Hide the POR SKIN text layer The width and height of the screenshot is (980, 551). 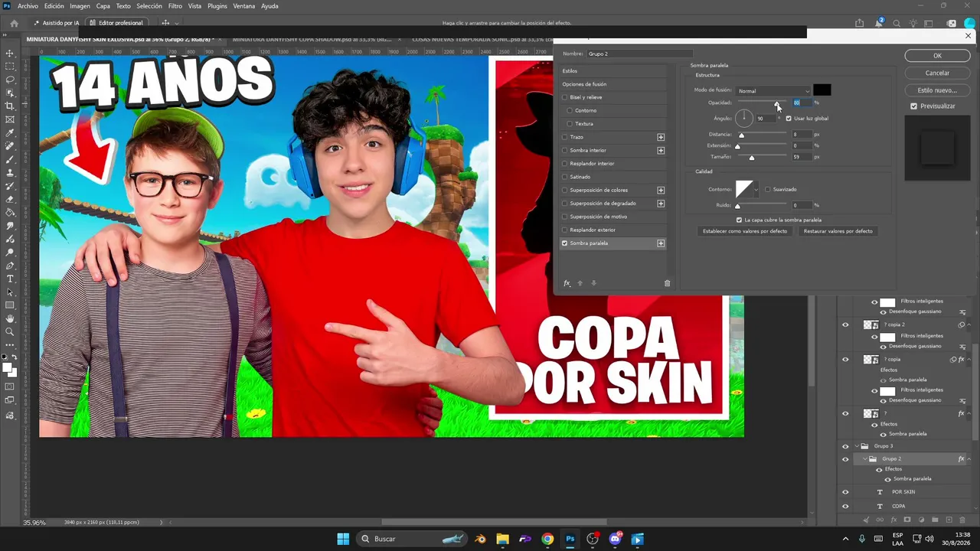pos(845,492)
